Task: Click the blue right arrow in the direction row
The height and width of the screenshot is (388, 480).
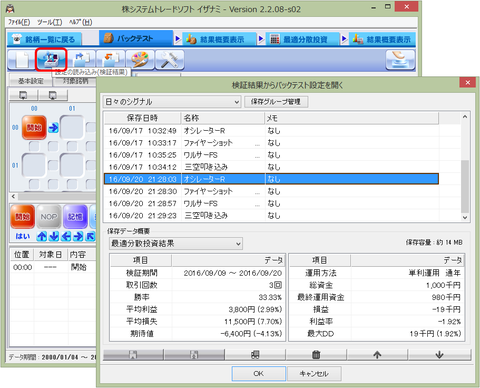Action: [78, 236]
